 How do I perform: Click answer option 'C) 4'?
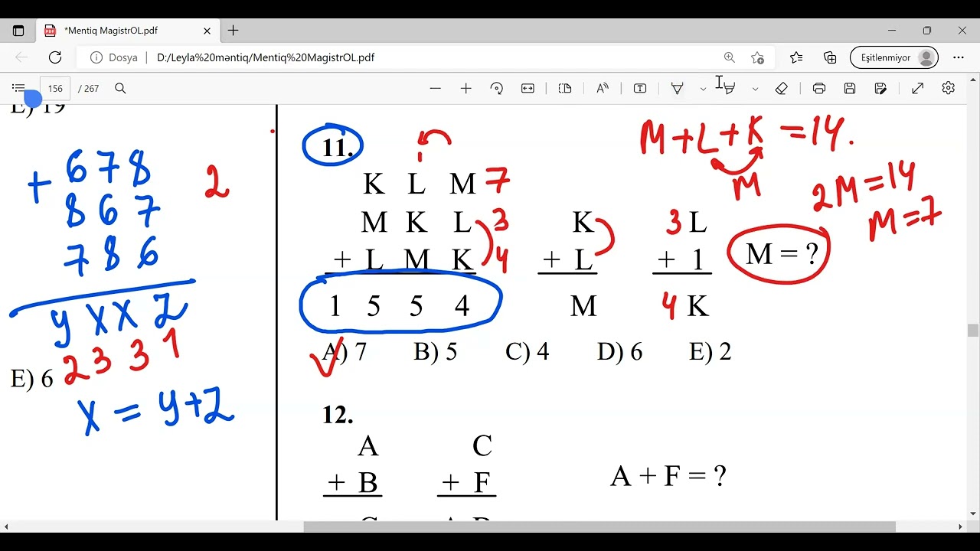tap(528, 352)
